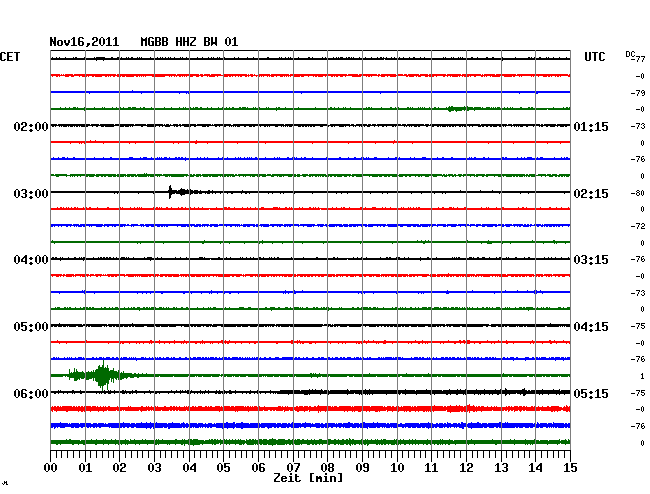This screenshot has width=650, height=494.
Task: Select minute tick label 06 on time axis
Action: (258, 467)
